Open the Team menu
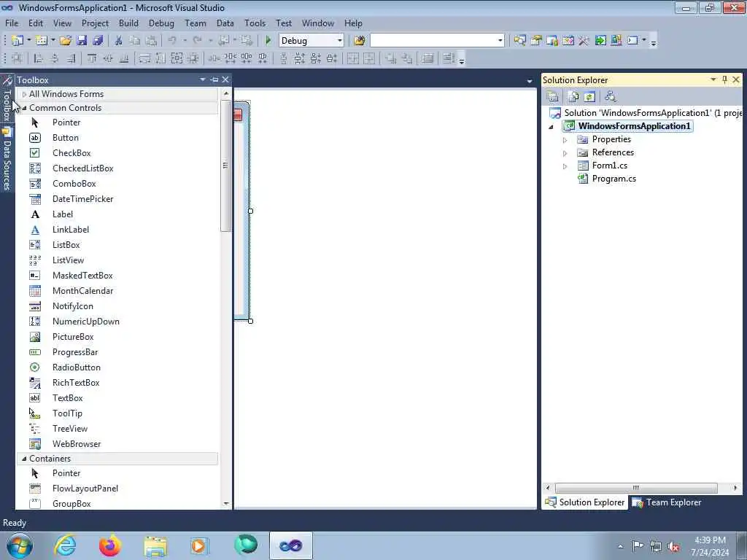 (196, 23)
